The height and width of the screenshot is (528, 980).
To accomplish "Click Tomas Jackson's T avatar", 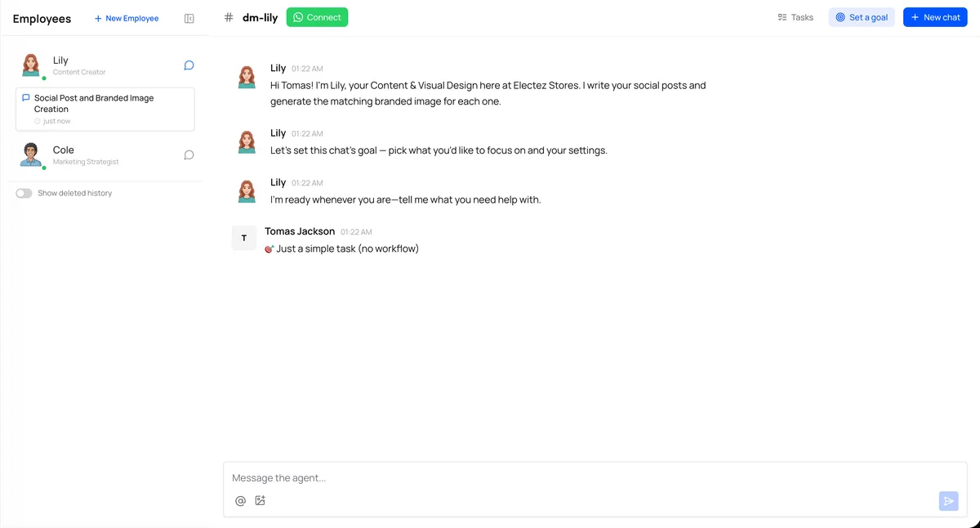I will point(244,238).
